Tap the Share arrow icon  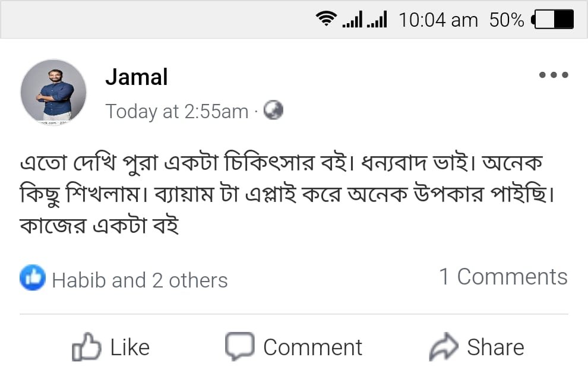[444, 347]
